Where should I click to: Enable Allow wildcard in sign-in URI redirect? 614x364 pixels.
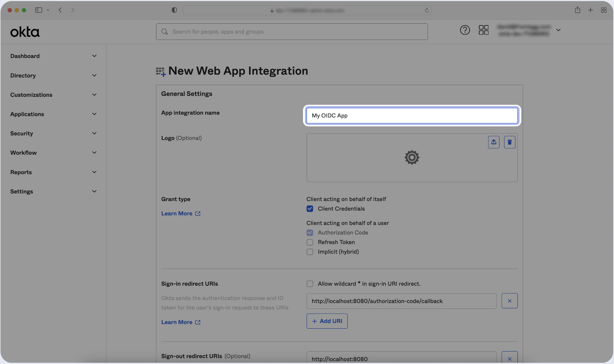(310, 284)
